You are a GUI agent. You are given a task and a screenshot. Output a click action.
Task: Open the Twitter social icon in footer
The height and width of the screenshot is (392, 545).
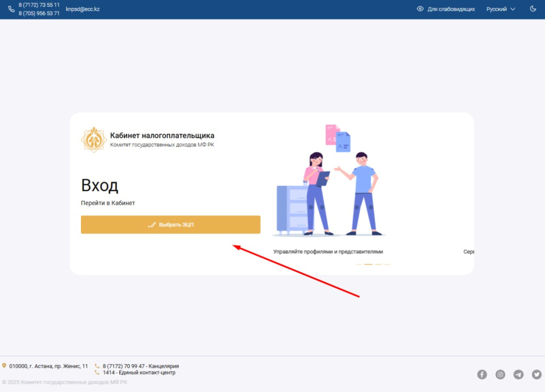[x=536, y=374]
